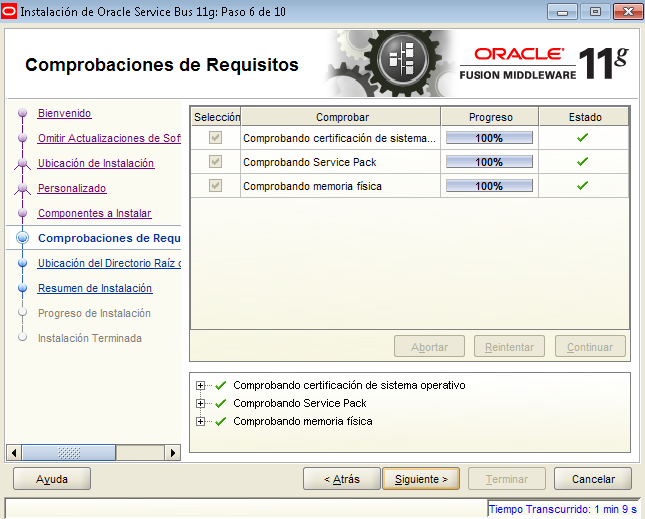Click the Oracle logo icon in title bar

pos(9,11)
